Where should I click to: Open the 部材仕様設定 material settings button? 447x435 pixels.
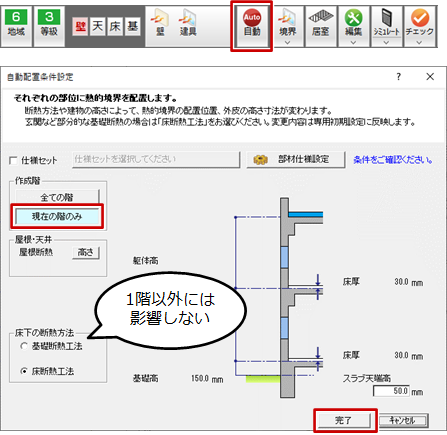click(x=296, y=159)
